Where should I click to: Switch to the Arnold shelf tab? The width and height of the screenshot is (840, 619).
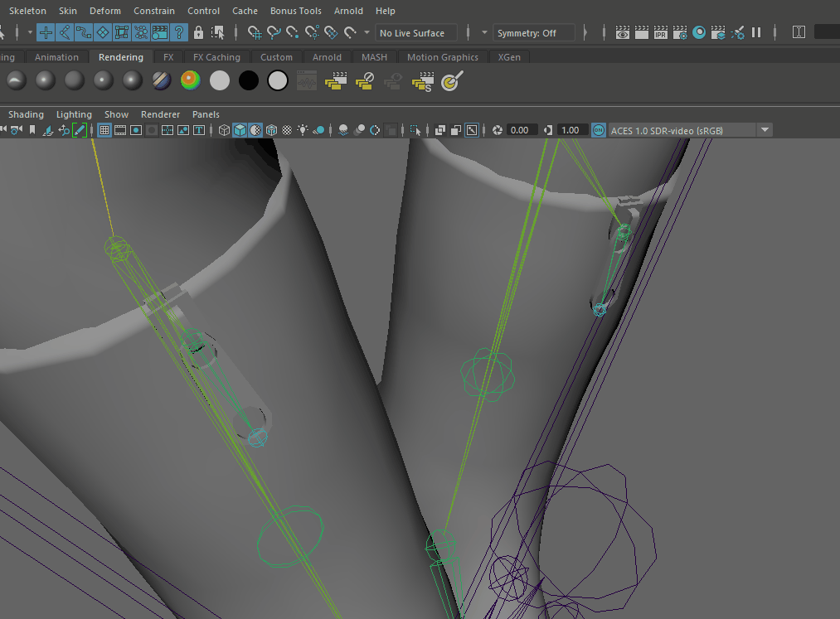327,57
